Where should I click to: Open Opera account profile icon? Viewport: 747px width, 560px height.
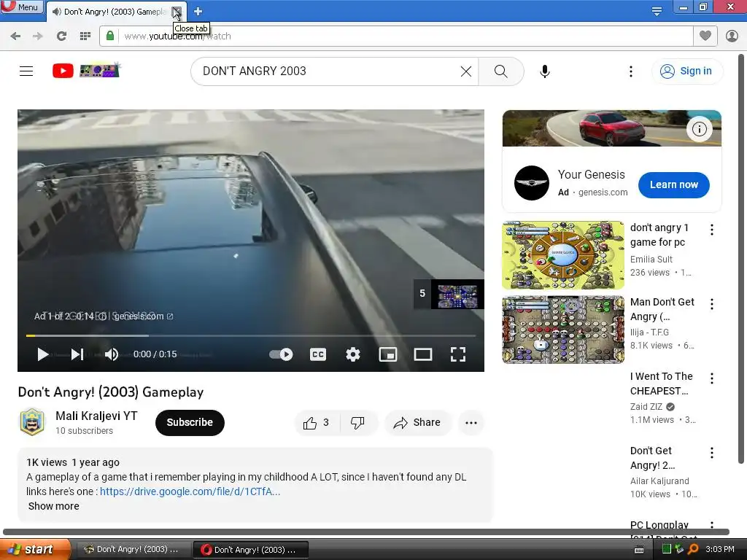tap(732, 36)
